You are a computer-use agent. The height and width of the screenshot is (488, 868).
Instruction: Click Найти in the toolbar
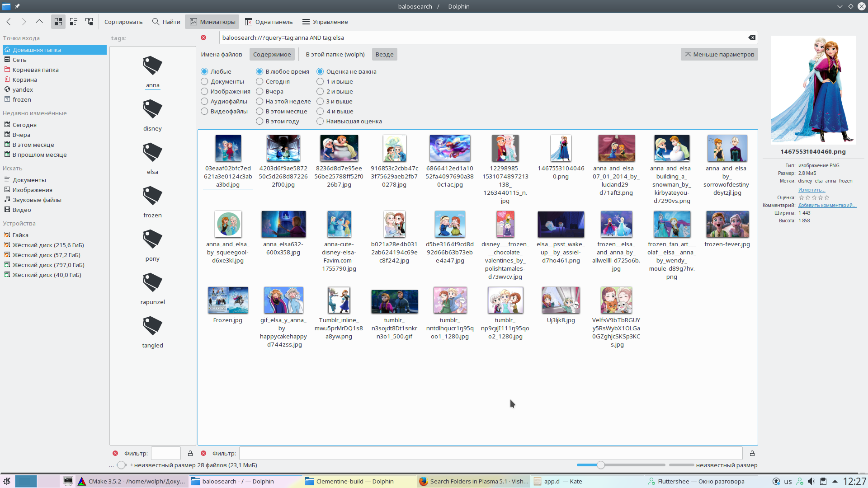pyautogui.click(x=166, y=22)
